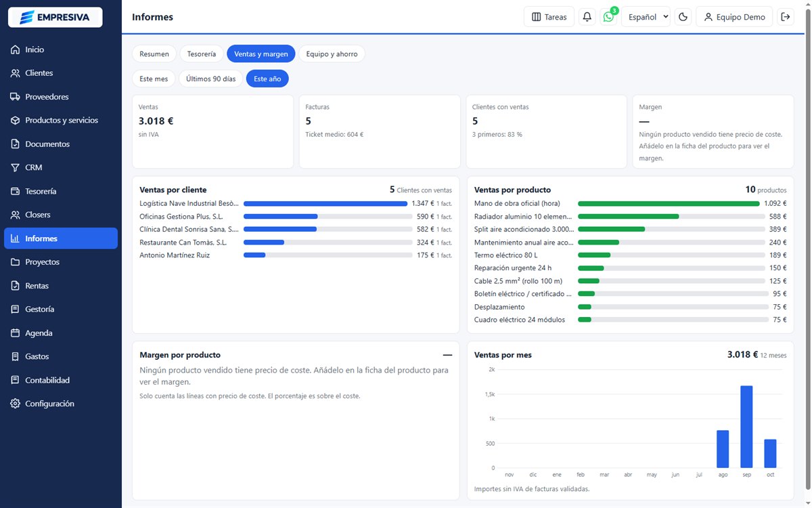
Task: Switch to the Resumen tab
Action: pyautogui.click(x=154, y=54)
